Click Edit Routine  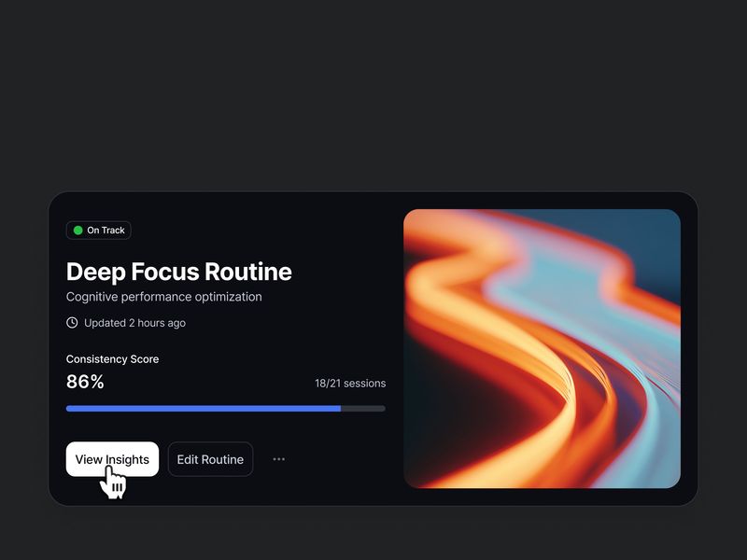[210, 458]
